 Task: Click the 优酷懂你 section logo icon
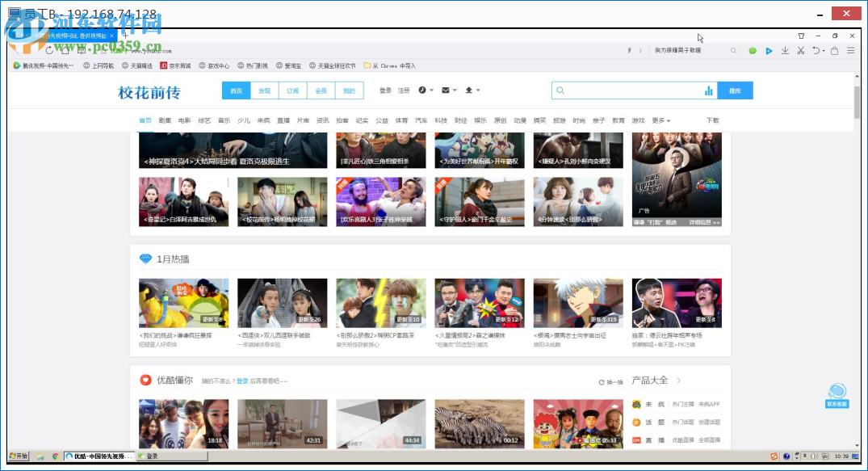pos(146,380)
